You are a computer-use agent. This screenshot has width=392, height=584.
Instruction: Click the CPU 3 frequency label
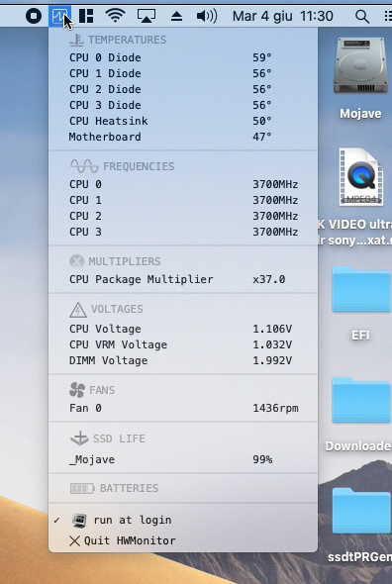pos(85,232)
